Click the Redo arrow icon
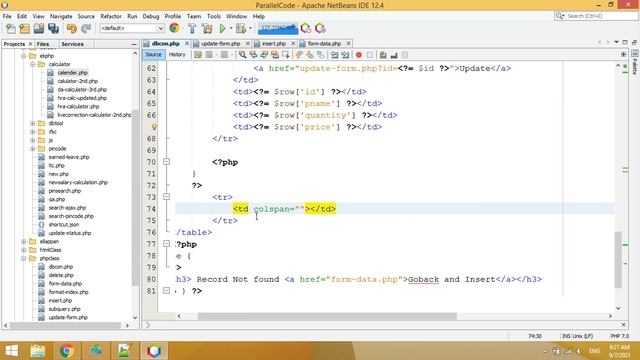Screen dimensions: 640x360 click(86, 28)
